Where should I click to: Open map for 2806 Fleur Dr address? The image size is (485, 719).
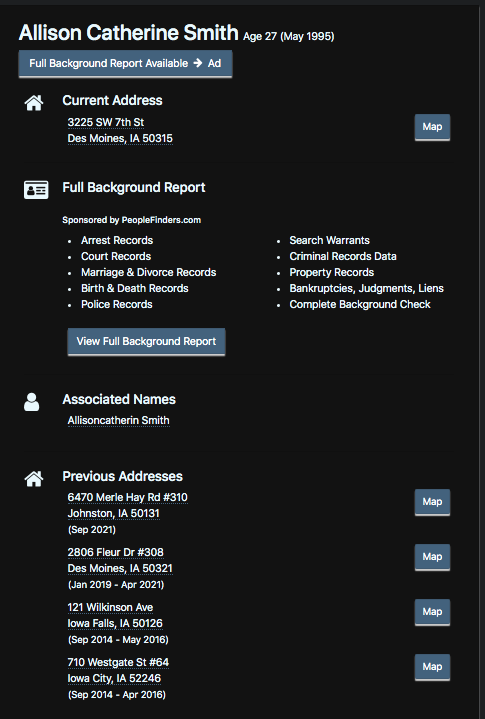[432, 557]
